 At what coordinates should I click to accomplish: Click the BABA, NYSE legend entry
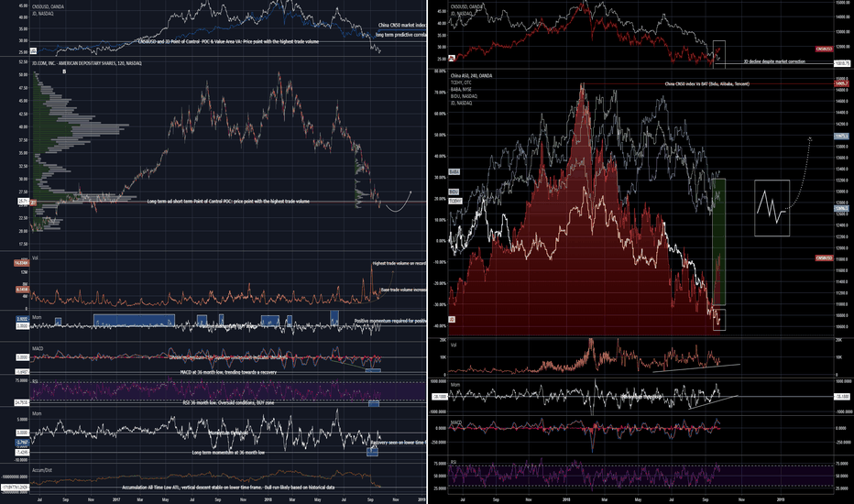pos(461,89)
